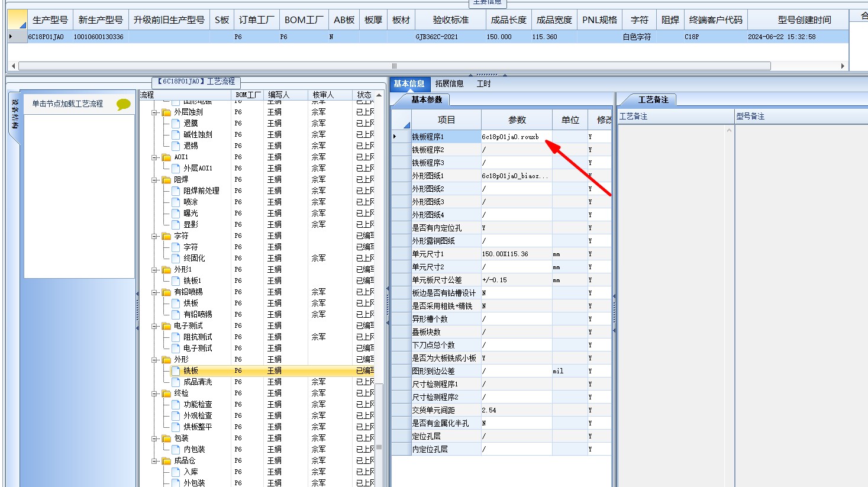Click the folder icon of 外形1 node

pos(166,269)
